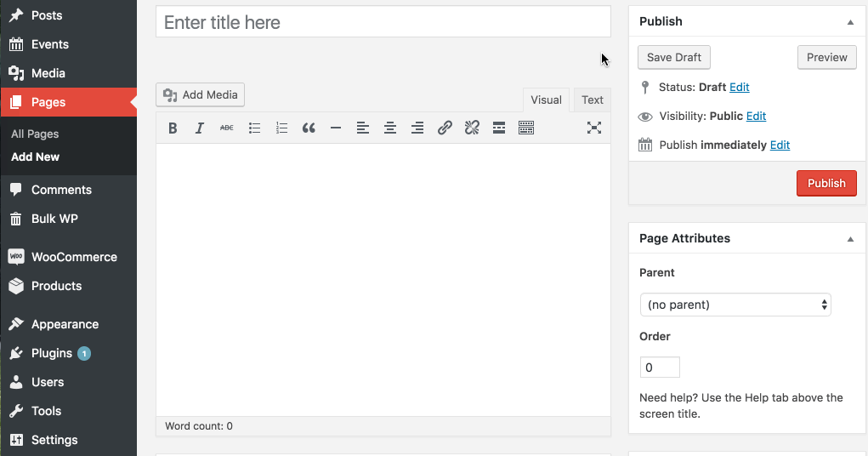Collapse the Page Attributes panel

(850, 239)
